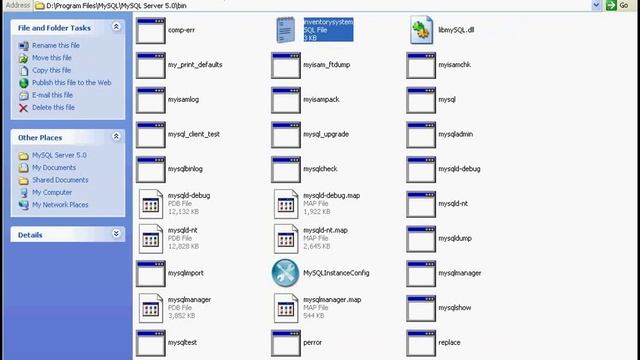Select the mysql executable icon
640x360 pixels.
(421, 100)
